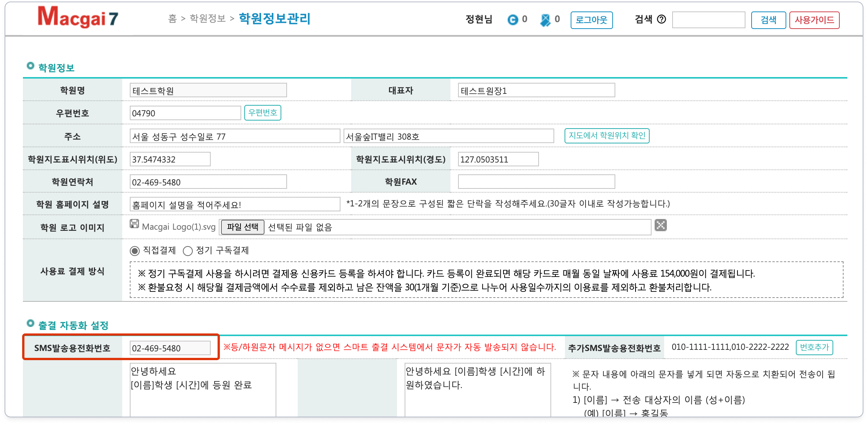Select the 정기 구독결제 radio button
Viewport: 868px width, 425px height.
(187, 251)
